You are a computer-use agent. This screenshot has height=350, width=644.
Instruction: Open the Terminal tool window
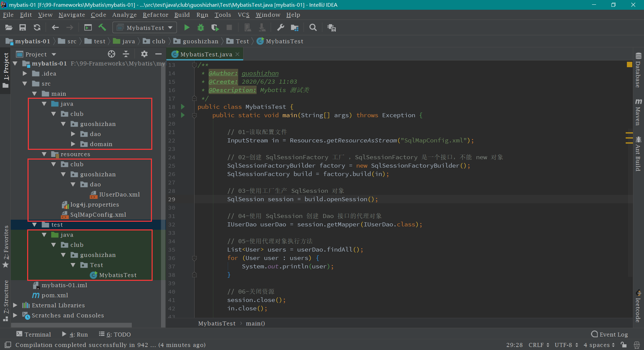tap(34, 334)
